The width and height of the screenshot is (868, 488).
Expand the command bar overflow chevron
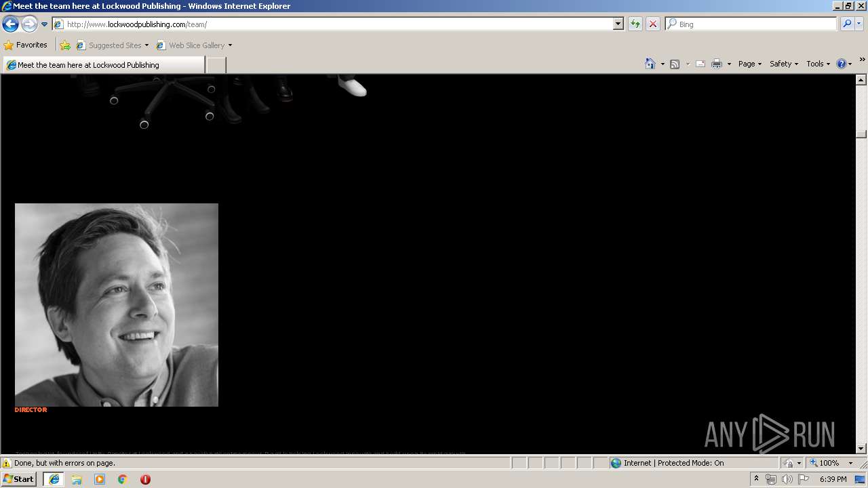pyautogui.click(x=862, y=60)
